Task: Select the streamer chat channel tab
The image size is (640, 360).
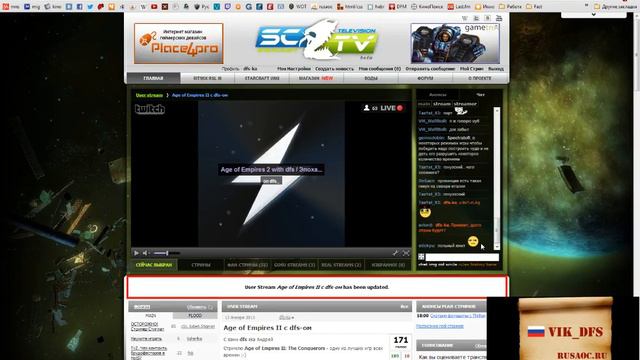Action: point(465,104)
